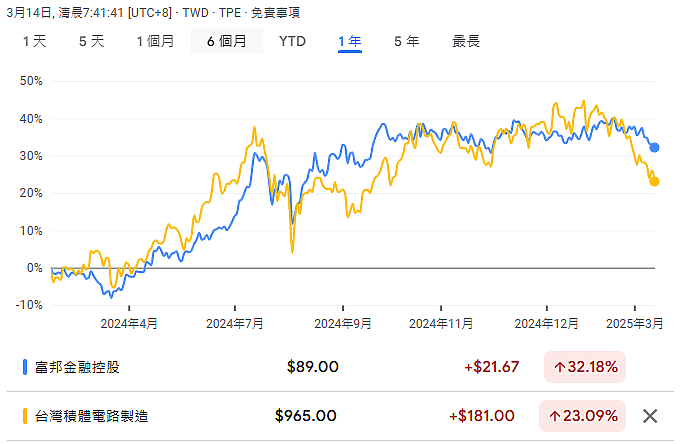Click the +$181.00 change value

click(x=482, y=416)
